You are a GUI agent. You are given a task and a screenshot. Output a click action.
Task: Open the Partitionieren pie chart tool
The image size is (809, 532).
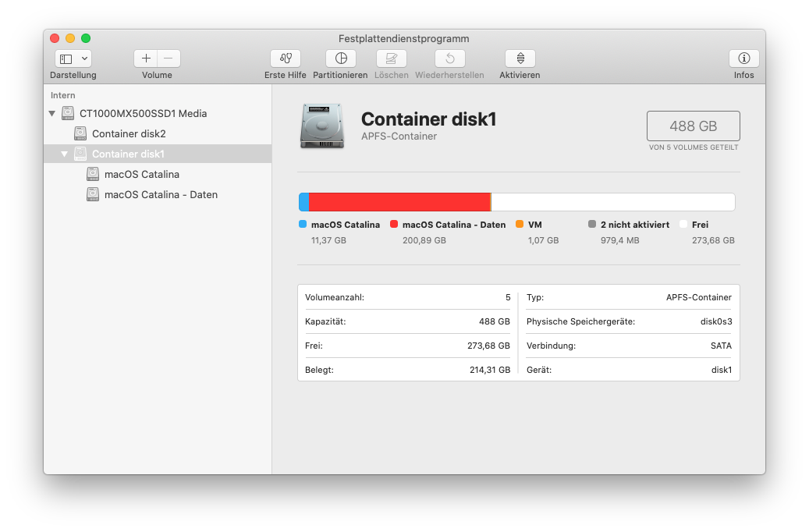point(340,59)
